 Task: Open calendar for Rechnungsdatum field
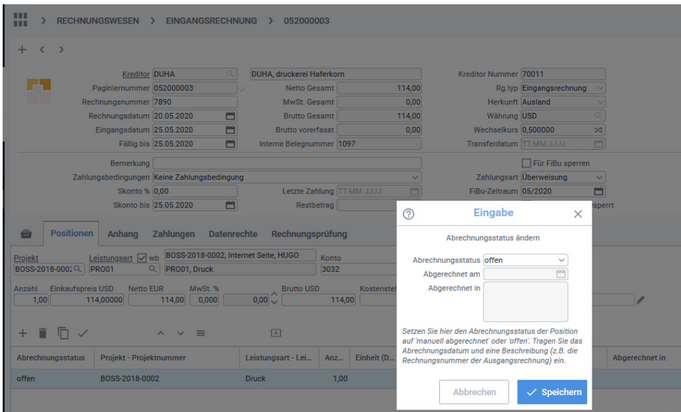coord(231,116)
